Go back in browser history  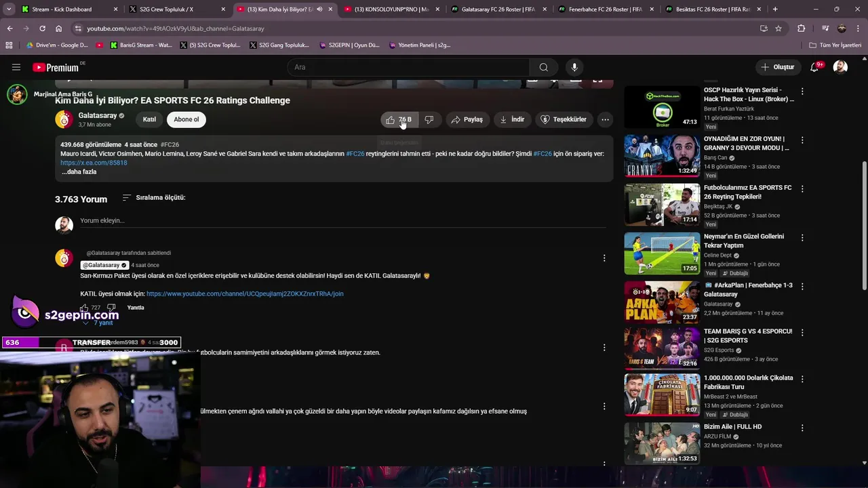[9, 28]
